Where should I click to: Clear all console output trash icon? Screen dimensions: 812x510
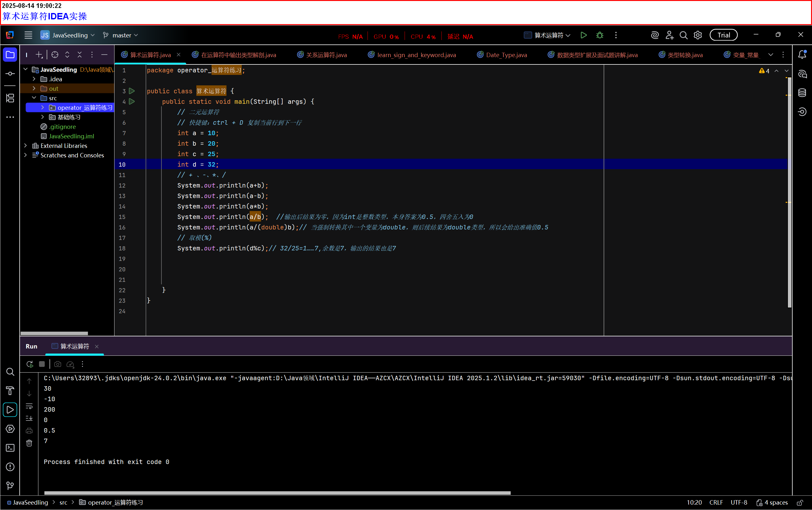(x=29, y=443)
